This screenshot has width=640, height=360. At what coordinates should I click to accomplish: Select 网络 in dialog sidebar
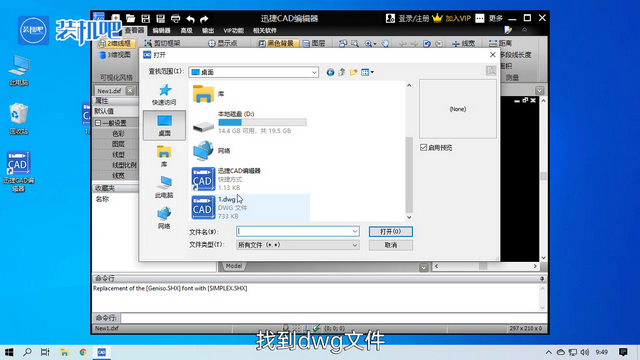tap(164, 218)
